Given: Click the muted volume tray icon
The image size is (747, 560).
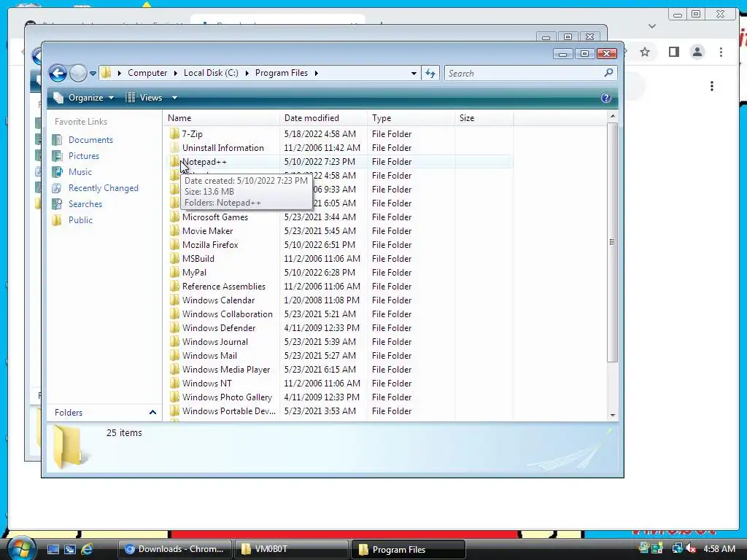Looking at the screenshot, I should (690, 548).
